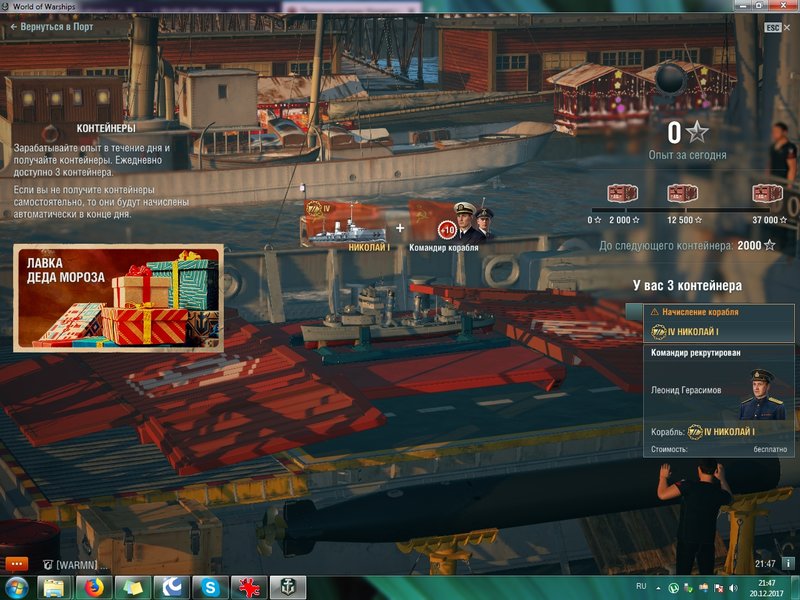Open Windows Explorer from the taskbar

pos(53,588)
